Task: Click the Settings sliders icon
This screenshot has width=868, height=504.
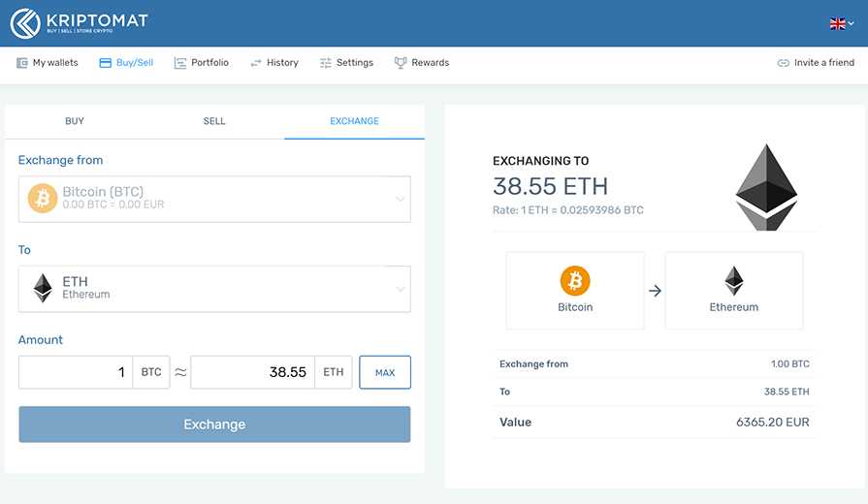Action: tap(326, 63)
